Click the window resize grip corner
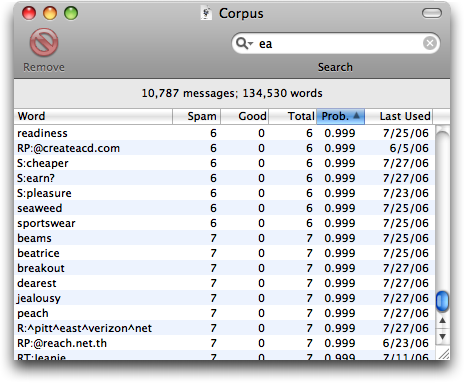The height and width of the screenshot is (383, 464). 443,353
